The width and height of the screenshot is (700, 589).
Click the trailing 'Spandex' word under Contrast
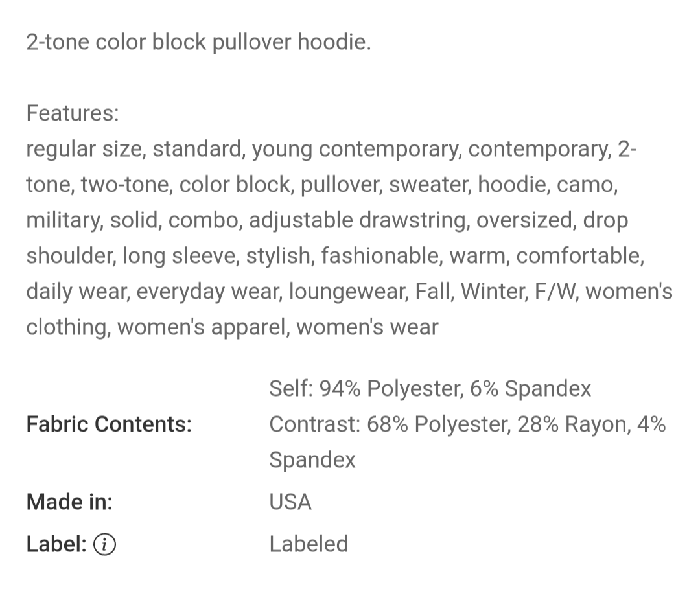coord(312,459)
